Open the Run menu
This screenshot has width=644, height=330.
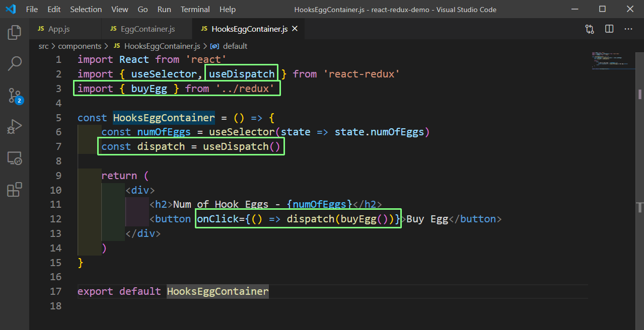(164, 10)
